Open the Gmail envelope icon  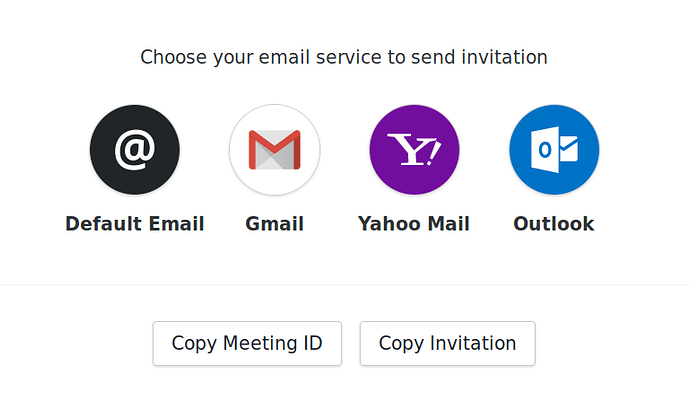point(274,150)
